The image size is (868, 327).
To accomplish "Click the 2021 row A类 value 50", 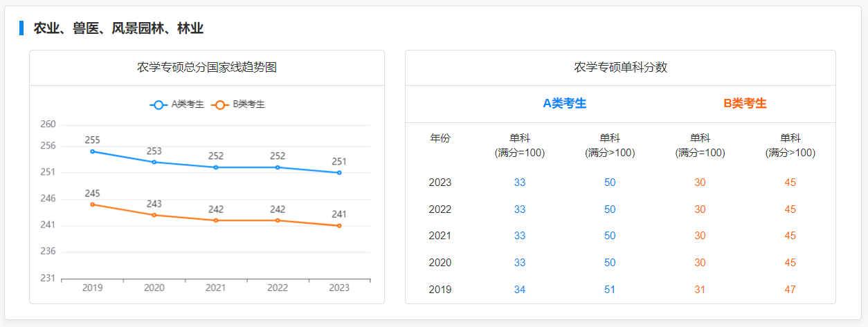I will (x=610, y=236).
